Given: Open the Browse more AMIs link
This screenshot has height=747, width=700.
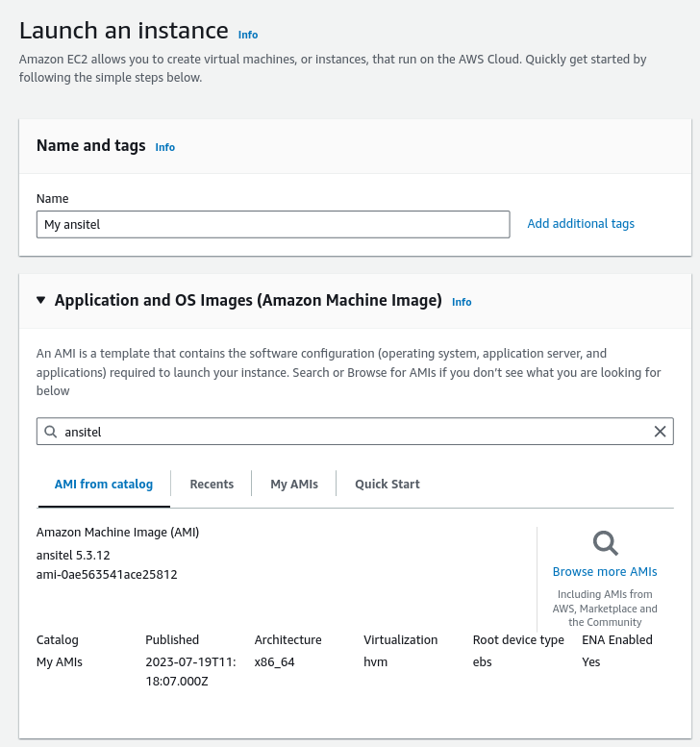Looking at the screenshot, I should click(x=605, y=571).
